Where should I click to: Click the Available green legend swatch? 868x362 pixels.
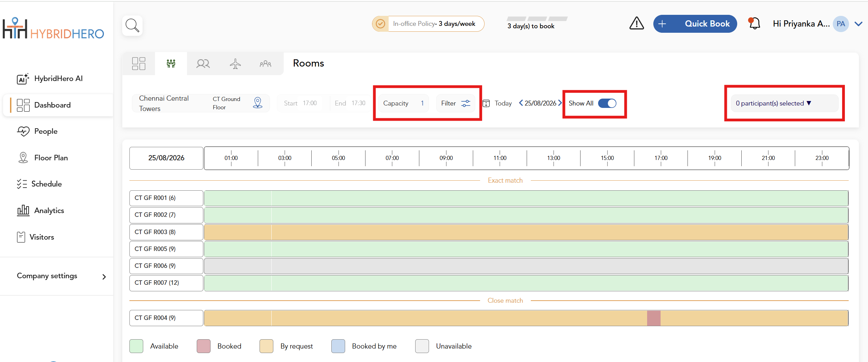[136, 346]
